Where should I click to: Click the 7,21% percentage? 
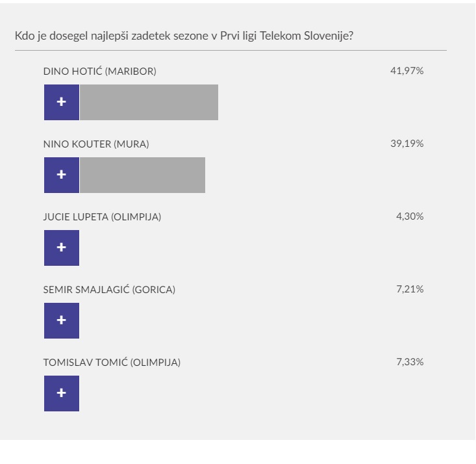(410, 289)
